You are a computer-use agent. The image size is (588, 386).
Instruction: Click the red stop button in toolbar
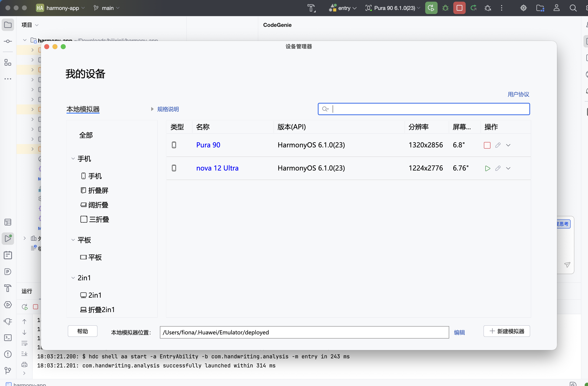[x=459, y=8]
